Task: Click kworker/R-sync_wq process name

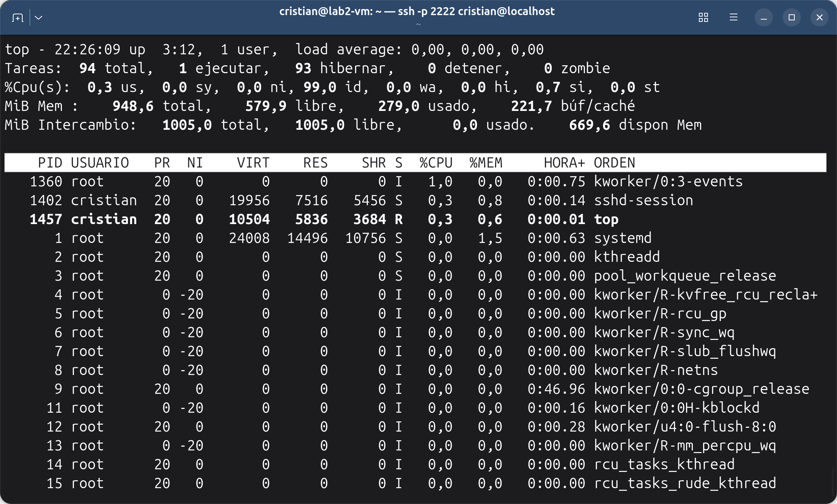Action: click(x=664, y=332)
